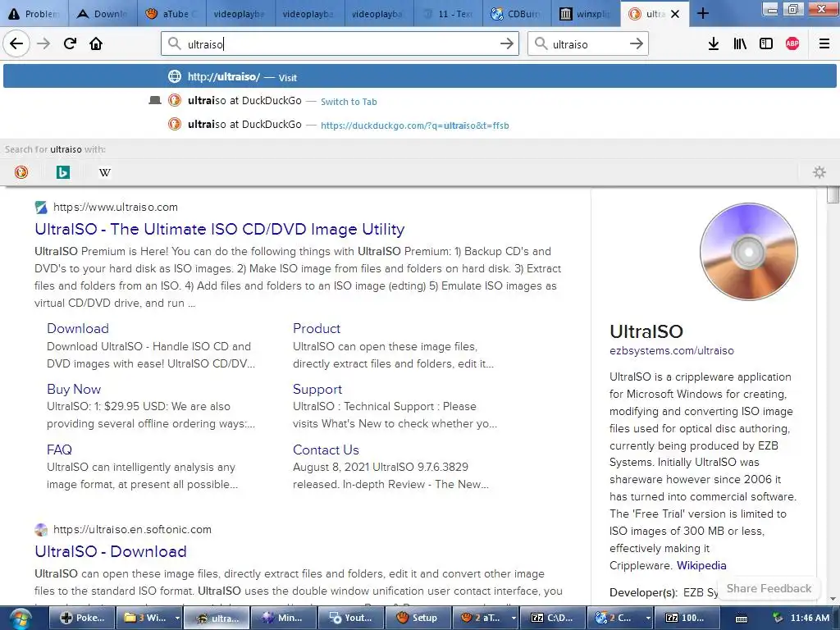
Task: Click the UltraISO disc logo image
Action: click(x=748, y=251)
